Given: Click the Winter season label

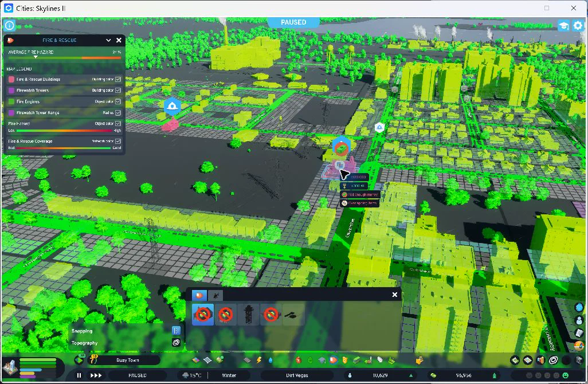Looking at the screenshot, I should (229, 375).
